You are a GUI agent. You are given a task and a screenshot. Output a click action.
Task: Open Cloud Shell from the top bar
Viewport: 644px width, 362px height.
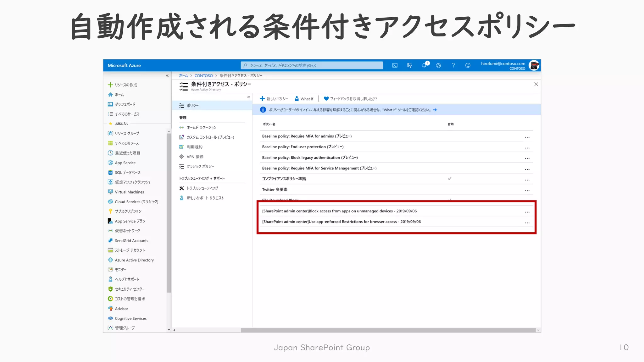(395, 65)
